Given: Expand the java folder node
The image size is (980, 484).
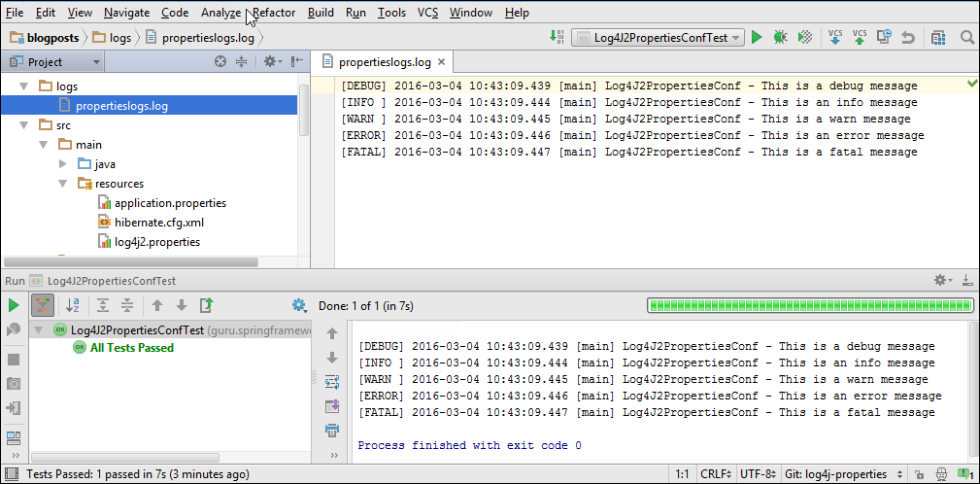Looking at the screenshot, I should [x=62, y=164].
